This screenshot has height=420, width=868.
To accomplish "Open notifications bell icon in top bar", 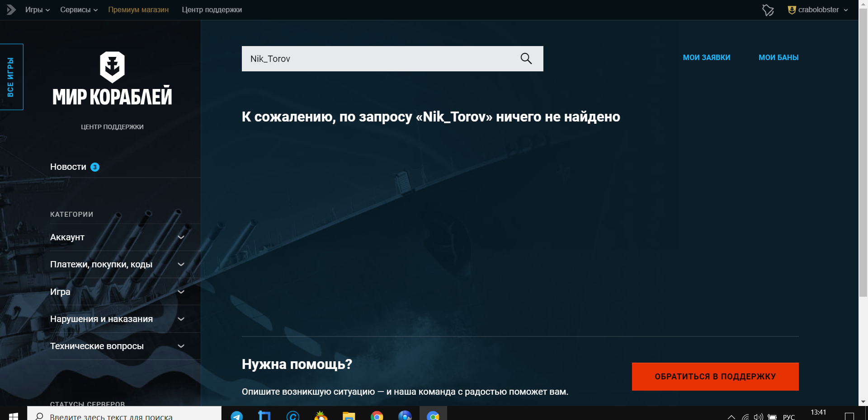I will coord(768,10).
